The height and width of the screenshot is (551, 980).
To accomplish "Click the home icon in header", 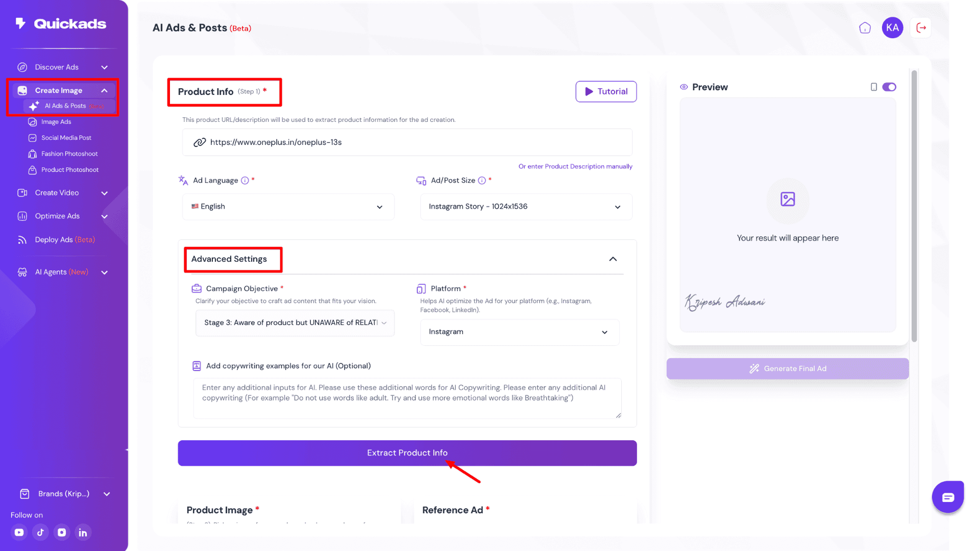I will click(x=865, y=28).
